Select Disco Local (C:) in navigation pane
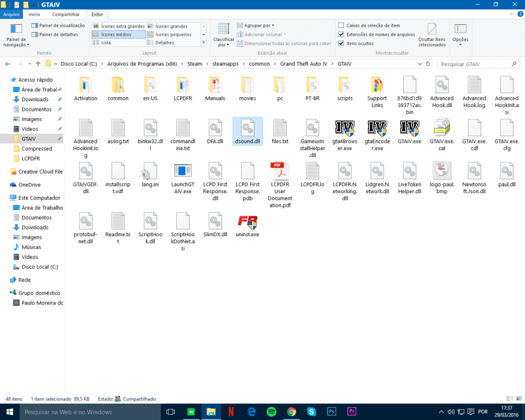The width and height of the screenshot is (525, 420). (x=39, y=267)
